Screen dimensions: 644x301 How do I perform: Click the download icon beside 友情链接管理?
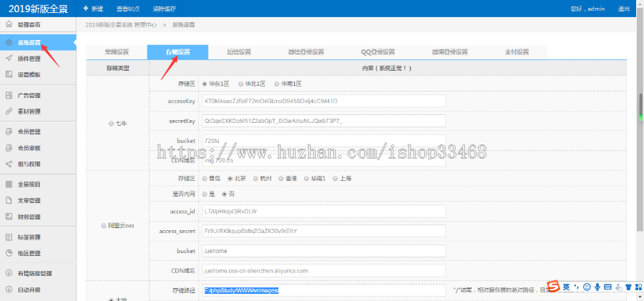click(9, 273)
